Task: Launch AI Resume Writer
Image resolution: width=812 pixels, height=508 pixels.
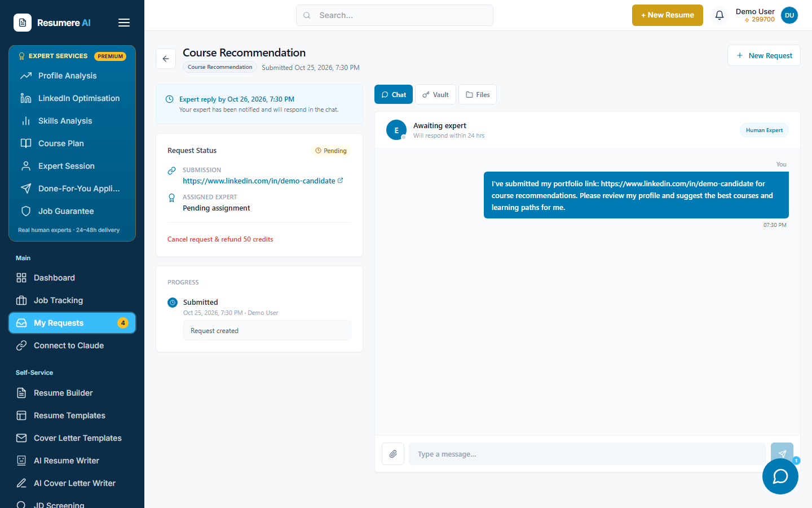Action: pos(72,461)
